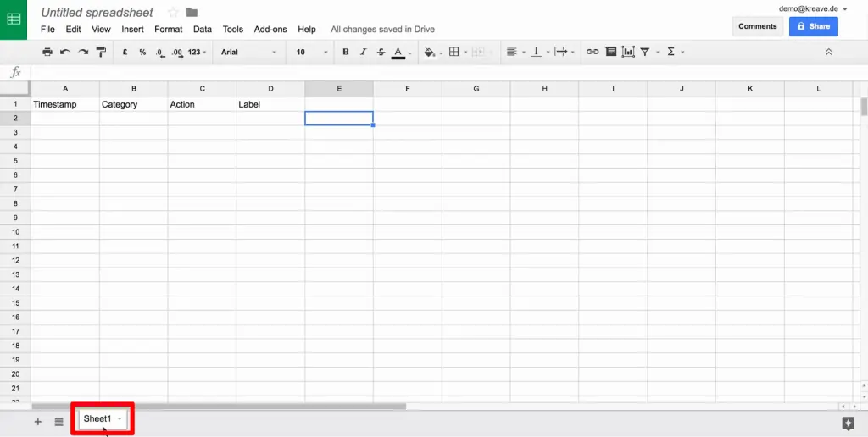The width and height of the screenshot is (868, 437).
Task: Click the text wrapping icon
Action: click(561, 52)
